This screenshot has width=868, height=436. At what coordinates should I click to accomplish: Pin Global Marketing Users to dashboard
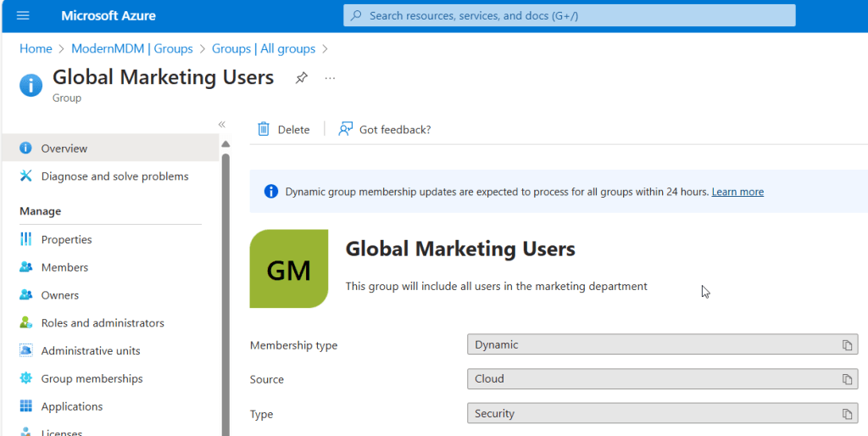pyautogui.click(x=301, y=78)
